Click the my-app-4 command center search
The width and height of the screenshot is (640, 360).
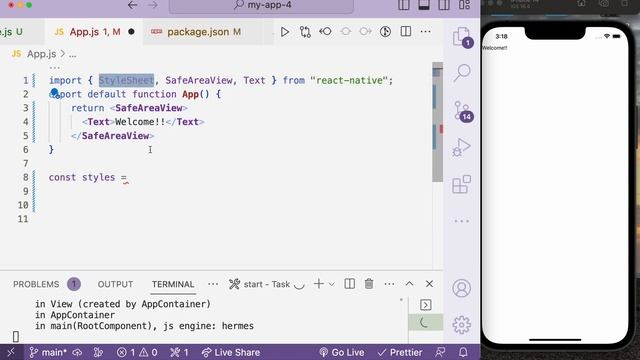(261, 6)
